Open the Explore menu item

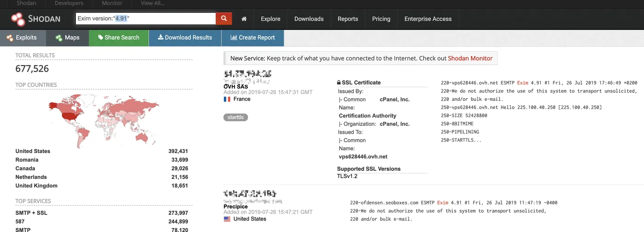click(270, 19)
